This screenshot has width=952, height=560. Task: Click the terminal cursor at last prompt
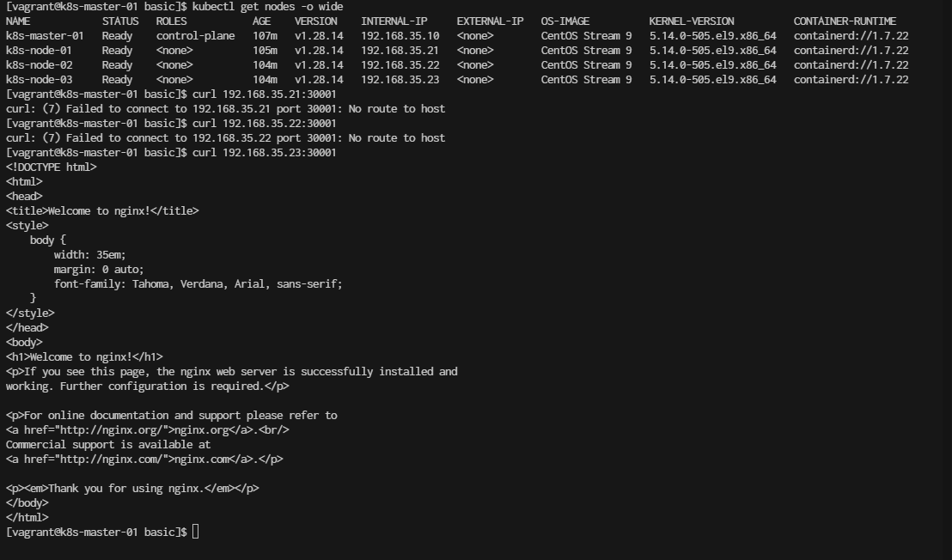(x=196, y=533)
